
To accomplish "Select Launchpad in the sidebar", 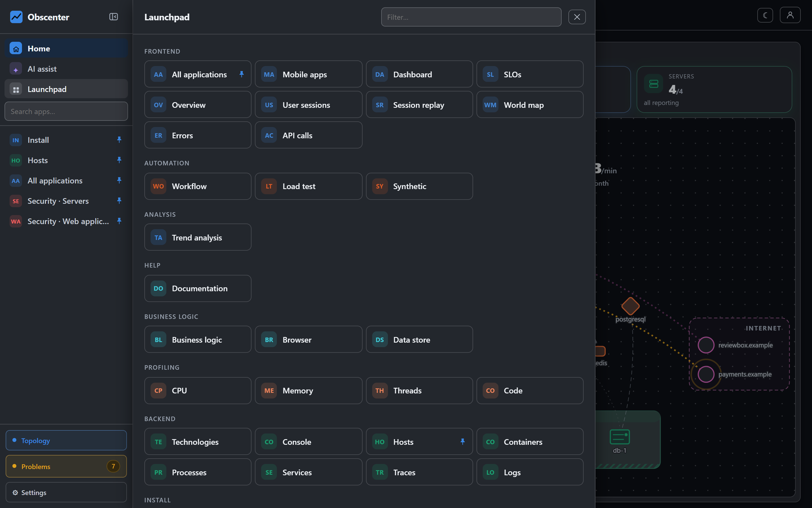I will click(x=66, y=89).
